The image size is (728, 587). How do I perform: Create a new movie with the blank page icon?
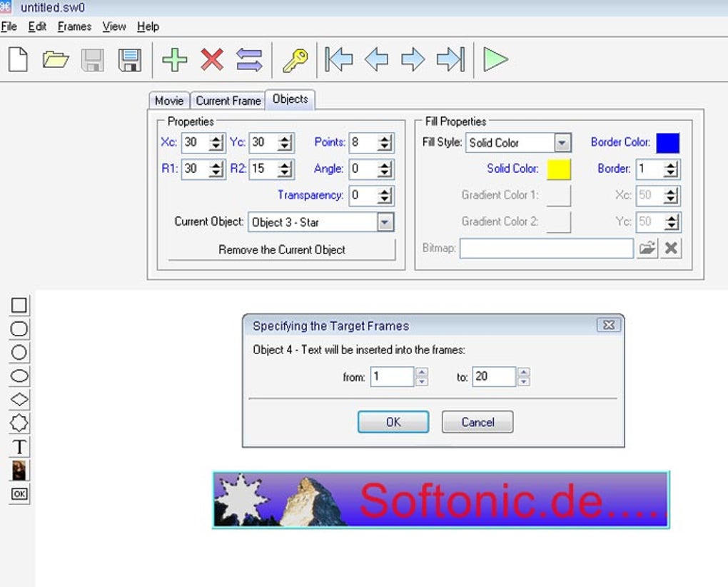pyautogui.click(x=17, y=60)
